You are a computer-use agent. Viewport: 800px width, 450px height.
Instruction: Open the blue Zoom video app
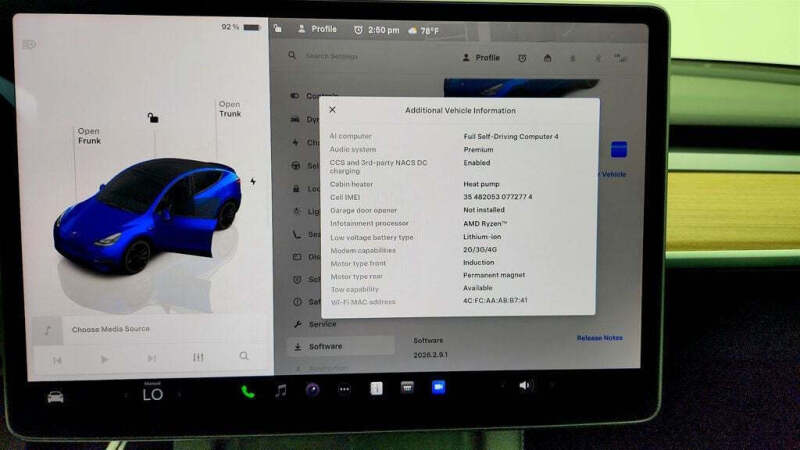pyautogui.click(x=438, y=387)
